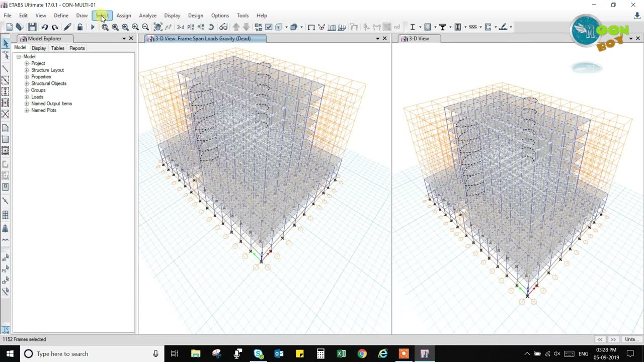644x362 pixels.
Task: Click the Restore Full View zoom icon
Action: click(115, 27)
